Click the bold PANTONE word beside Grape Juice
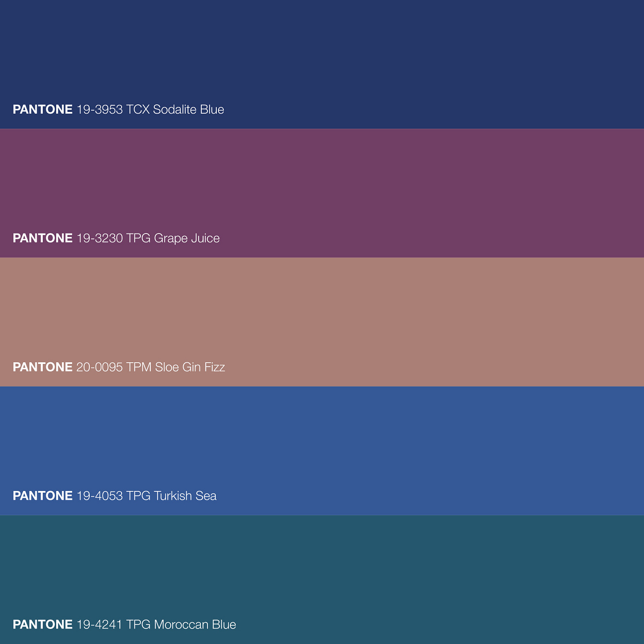 [x=42, y=238]
